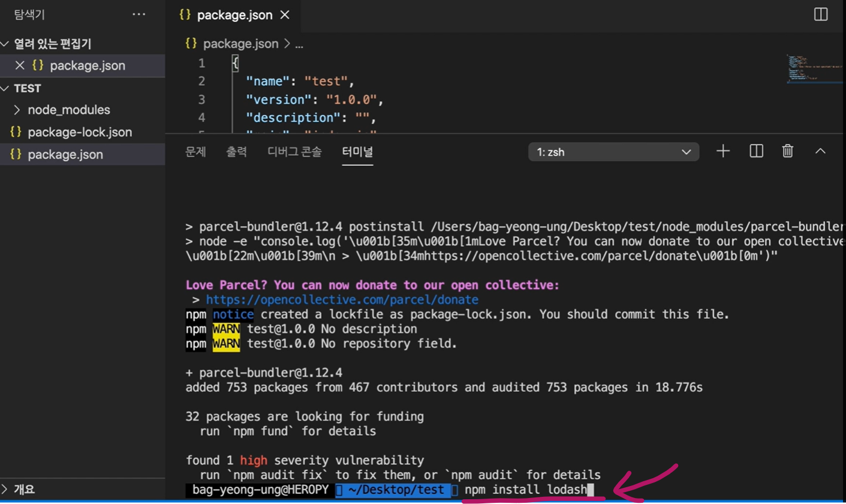Click the ~/Desktop/test prompt path segment

pos(396,490)
